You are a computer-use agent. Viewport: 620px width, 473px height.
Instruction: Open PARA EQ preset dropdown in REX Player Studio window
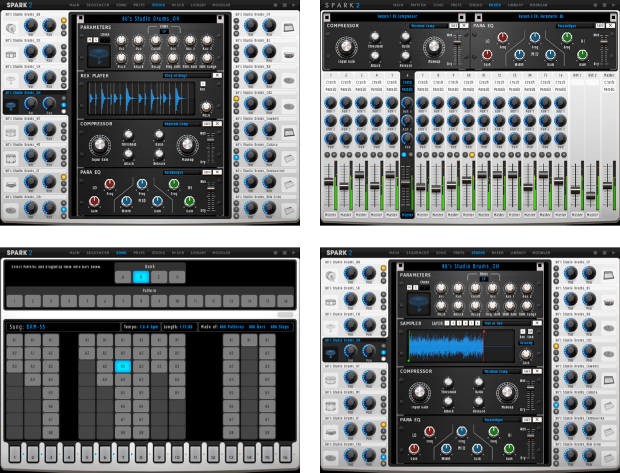(181, 172)
